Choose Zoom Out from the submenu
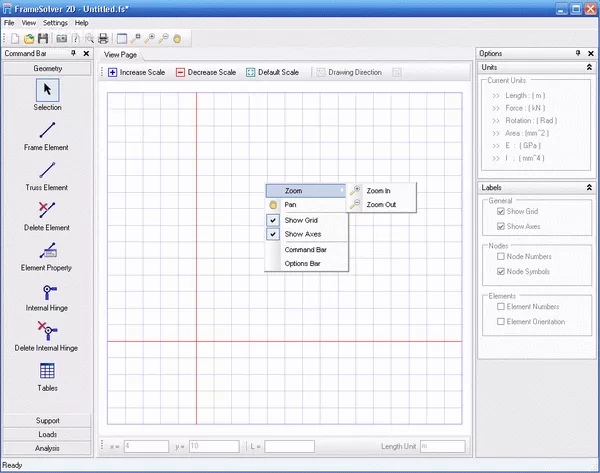Screen dimensions: 600x473 pyautogui.click(x=381, y=205)
